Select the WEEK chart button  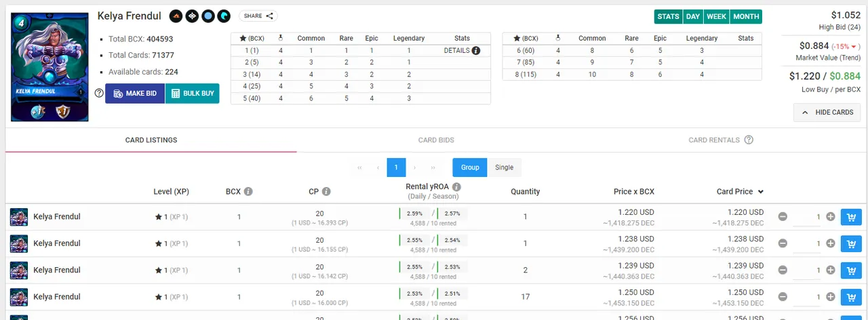coord(717,16)
